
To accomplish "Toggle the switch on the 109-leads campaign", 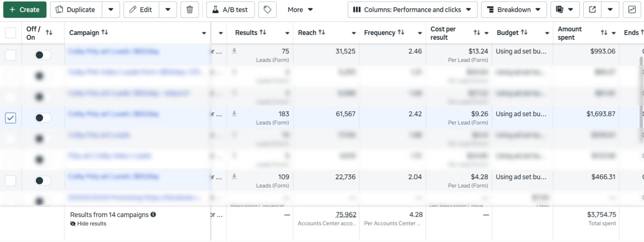I will pos(43,181).
